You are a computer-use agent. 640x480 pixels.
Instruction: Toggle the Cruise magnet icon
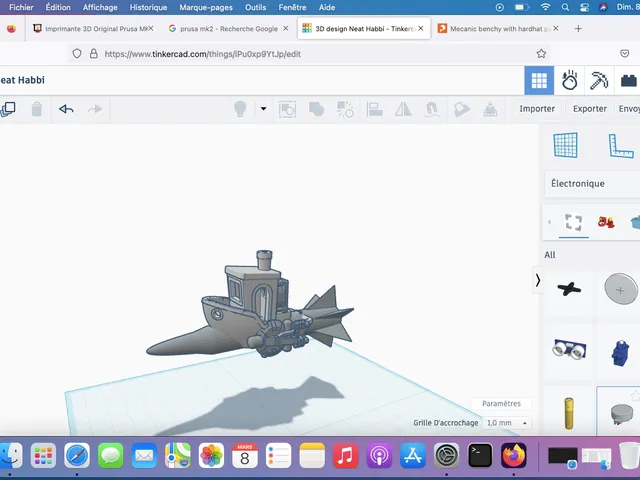(432, 109)
